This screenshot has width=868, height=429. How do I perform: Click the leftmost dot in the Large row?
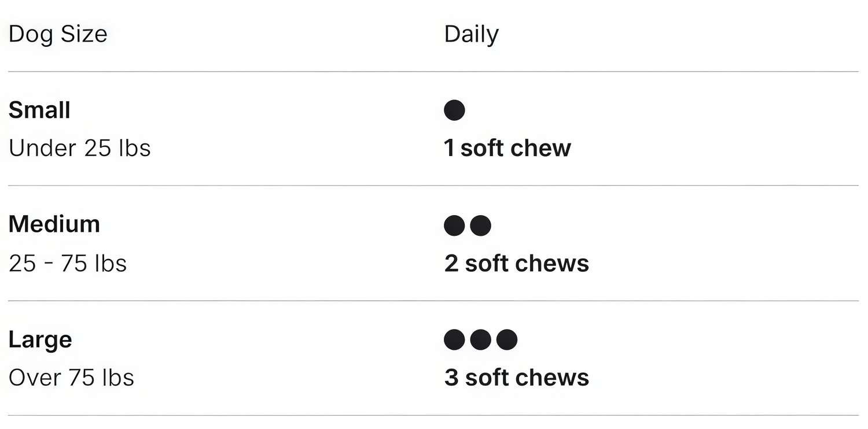click(454, 340)
